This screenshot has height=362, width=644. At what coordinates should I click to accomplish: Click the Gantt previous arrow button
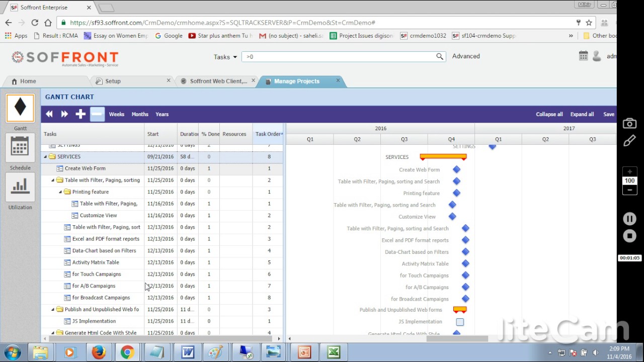click(x=49, y=114)
